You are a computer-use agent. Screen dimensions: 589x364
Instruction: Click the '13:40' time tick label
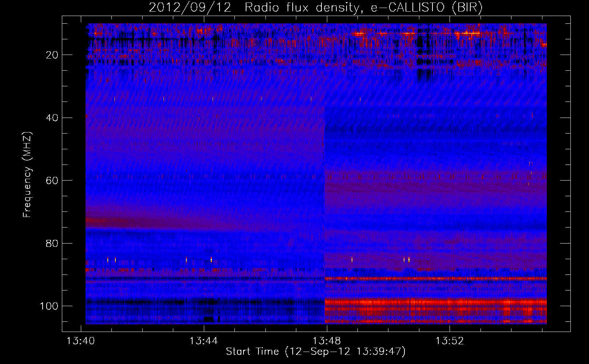81,341
